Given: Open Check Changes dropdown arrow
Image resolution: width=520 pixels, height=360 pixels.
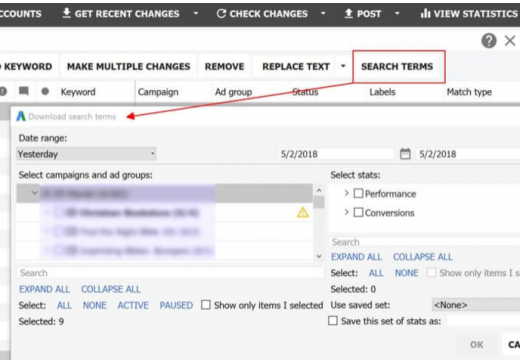Looking at the screenshot, I should [x=323, y=14].
